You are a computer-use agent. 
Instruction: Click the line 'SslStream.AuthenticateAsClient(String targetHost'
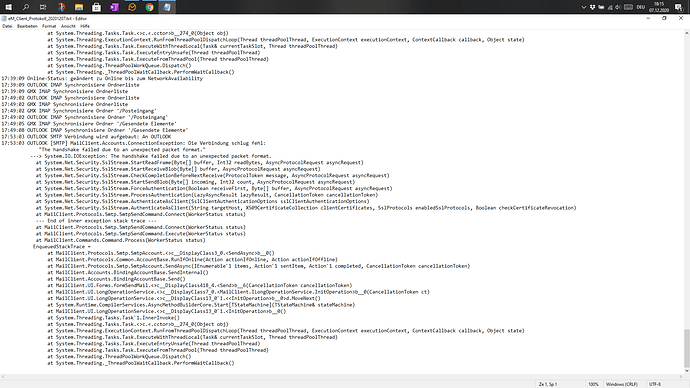pyautogui.click(x=306, y=208)
